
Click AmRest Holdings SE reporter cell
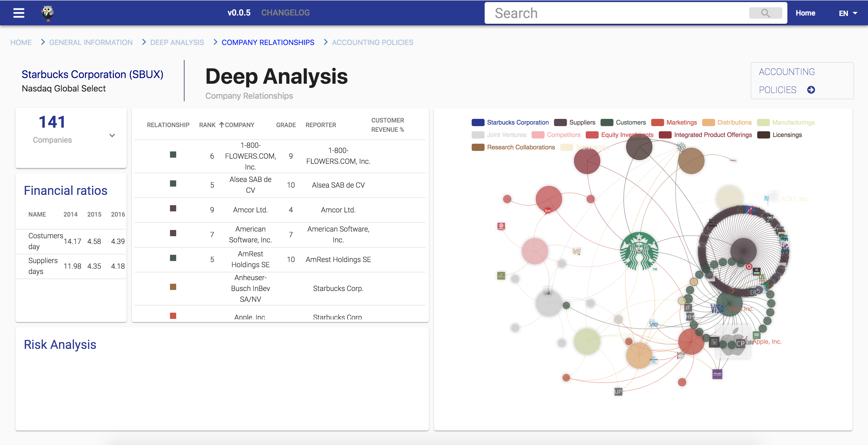tap(338, 259)
